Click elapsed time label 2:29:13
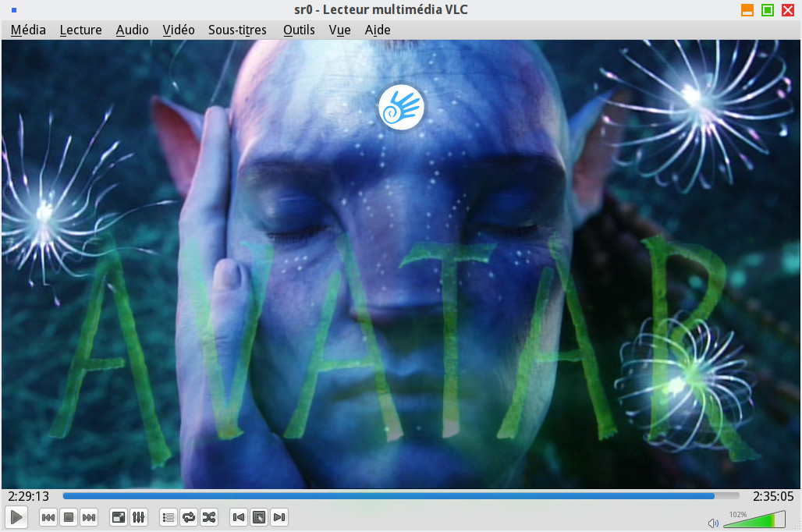802x532 pixels. coord(29,496)
